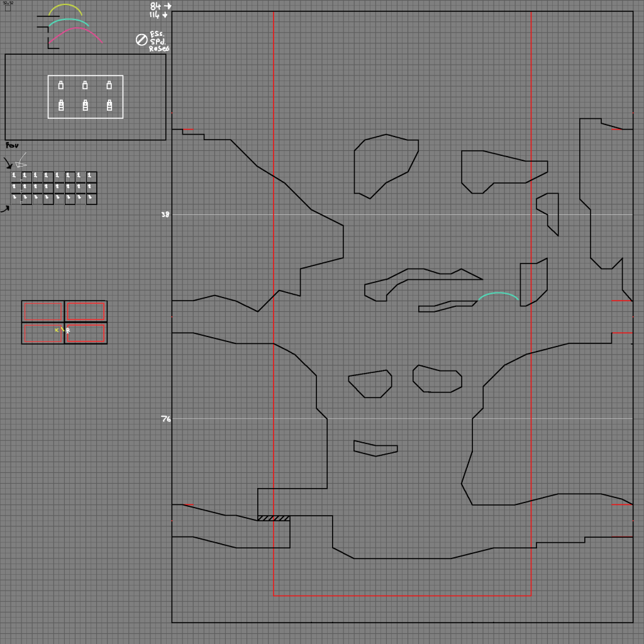The width and height of the screenshot is (644, 644).
Task: Click the Ess. Spd. Reset text
Action: [x=158, y=42]
